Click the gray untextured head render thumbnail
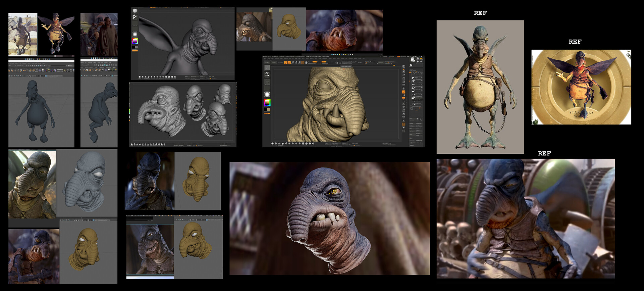The width and height of the screenshot is (644, 291). [x=87, y=183]
